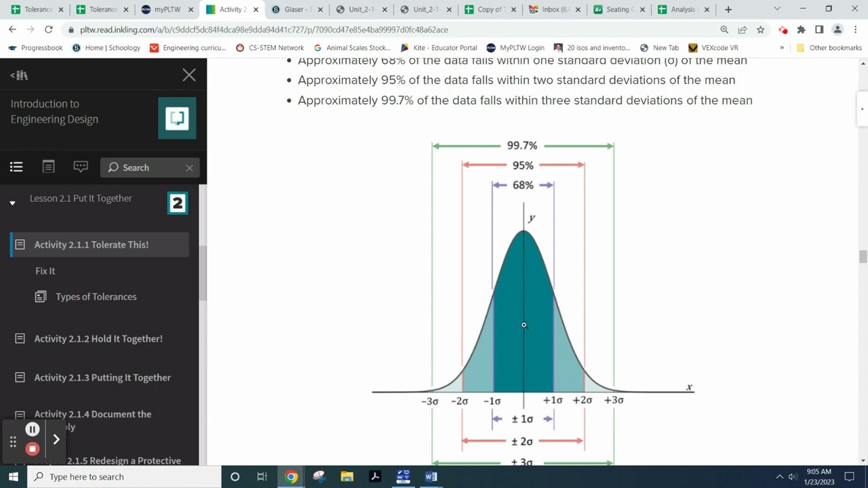Show the table of contents list view
868x488 pixels.
point(16,167)
